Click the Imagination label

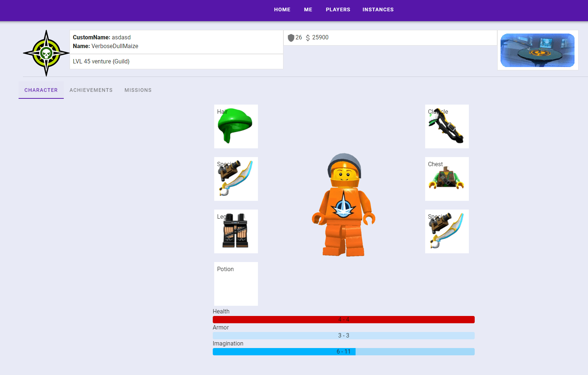pos(228,343)
